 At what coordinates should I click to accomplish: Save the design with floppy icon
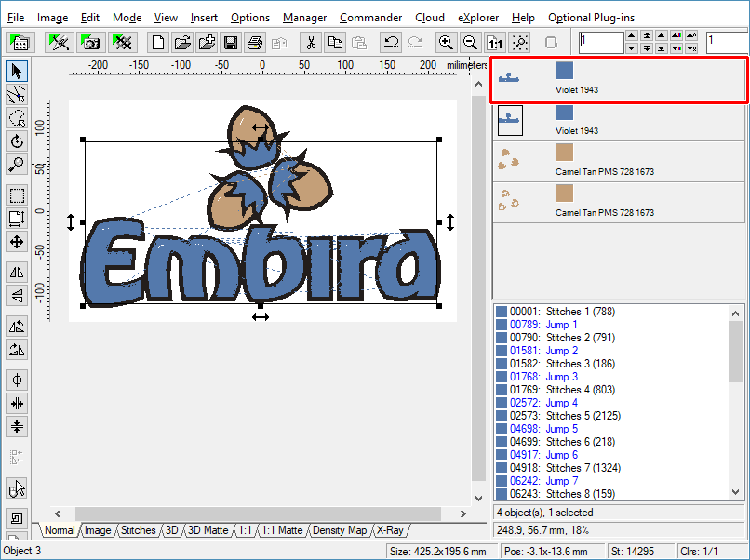231,43
